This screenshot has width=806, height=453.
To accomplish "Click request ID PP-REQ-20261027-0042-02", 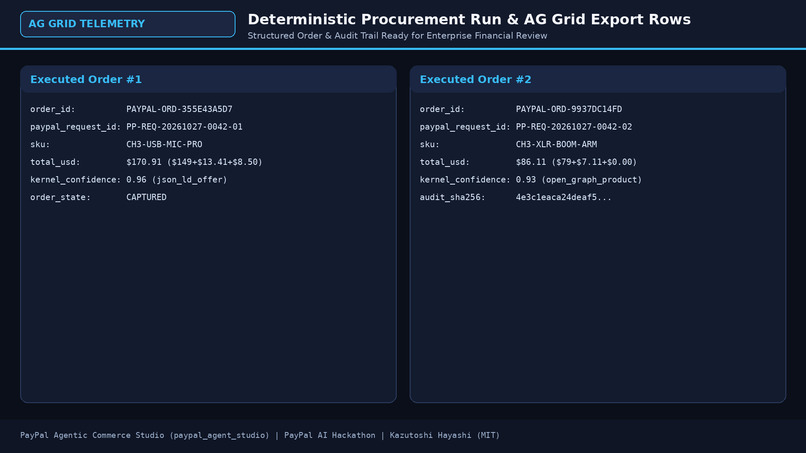I will point(574,126).
